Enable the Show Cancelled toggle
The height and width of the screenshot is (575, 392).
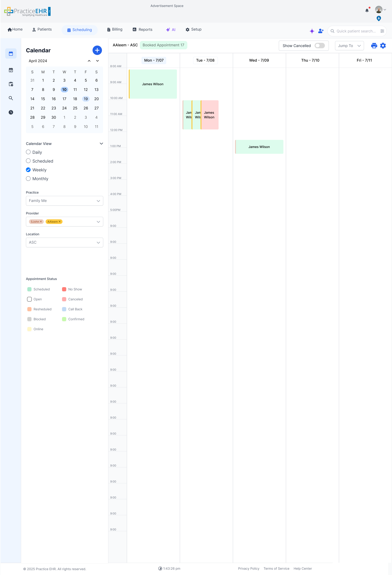pyautogui.click(x=320, y=46)
